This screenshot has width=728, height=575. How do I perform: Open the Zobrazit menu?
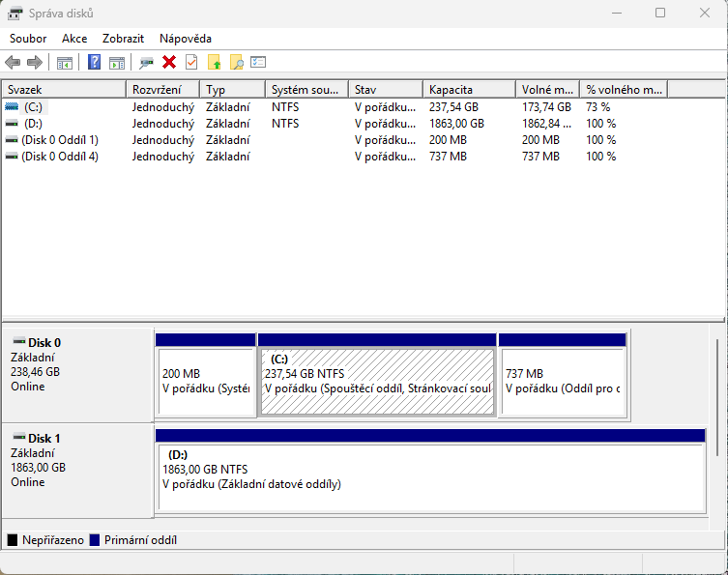click(123, 39)
